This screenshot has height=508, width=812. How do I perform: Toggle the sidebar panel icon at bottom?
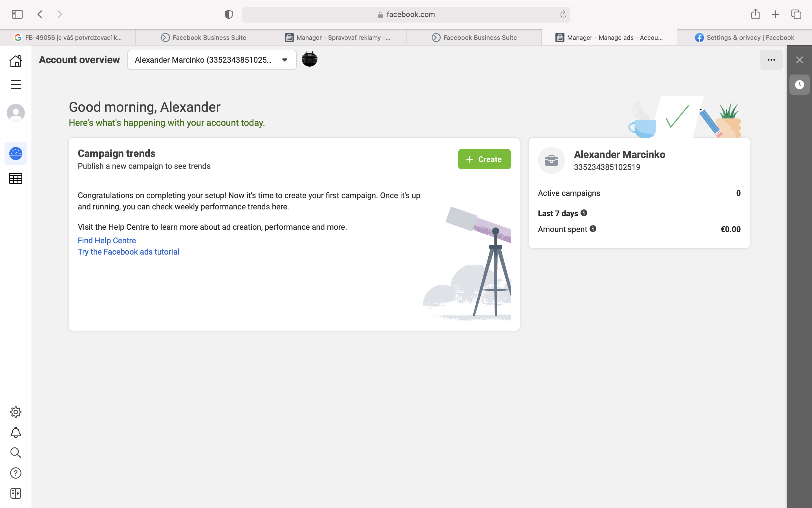pos(16,493)
